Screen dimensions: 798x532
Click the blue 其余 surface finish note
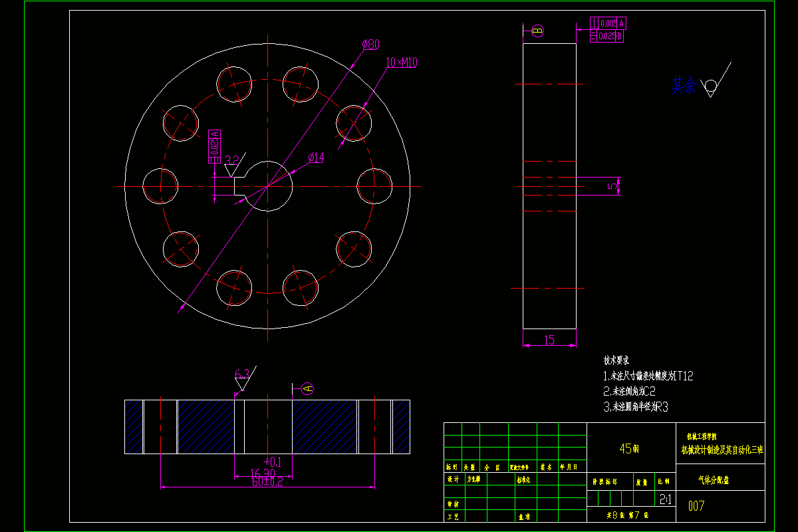pos(684,85)
